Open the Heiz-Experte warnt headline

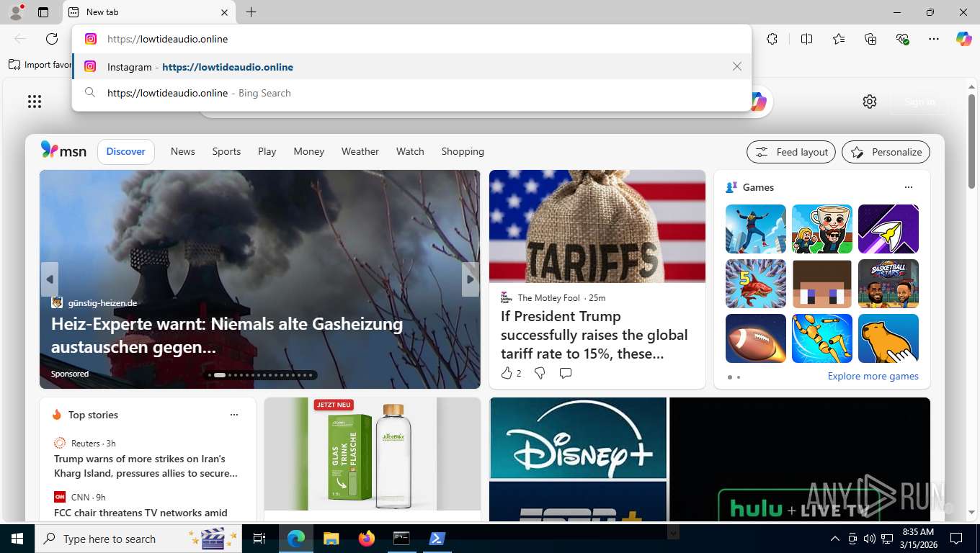[x=227, y=336]
